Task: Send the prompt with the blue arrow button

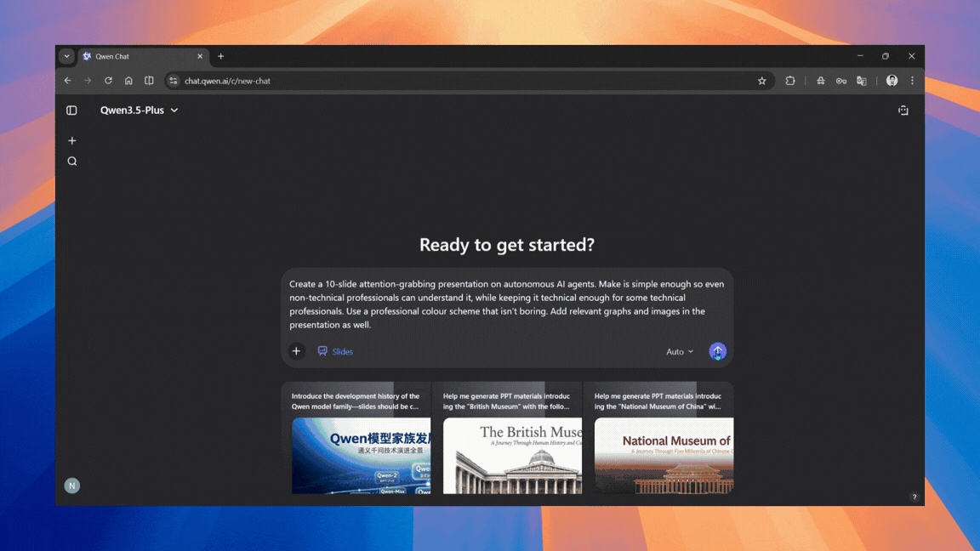Action: click(x=717, y=351)
